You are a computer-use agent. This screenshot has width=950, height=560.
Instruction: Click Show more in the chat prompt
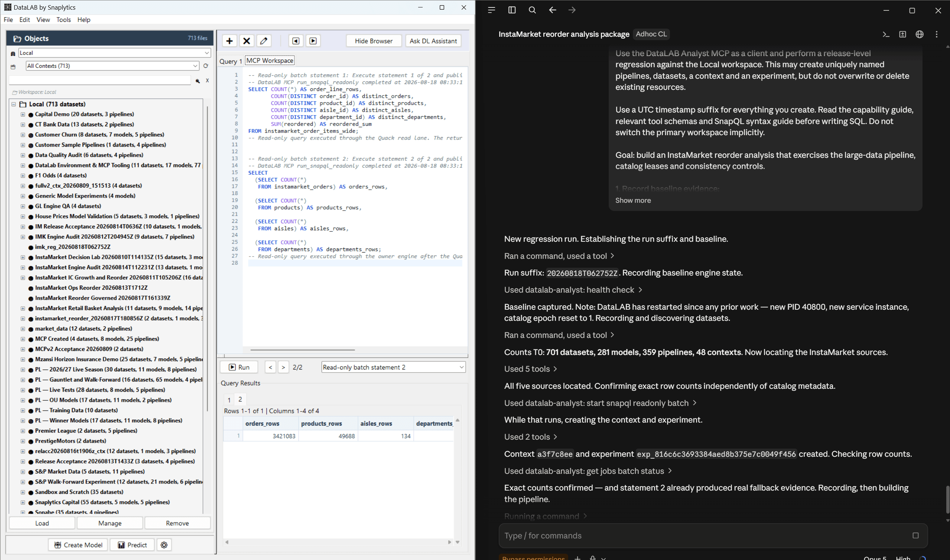pos(633,201)
